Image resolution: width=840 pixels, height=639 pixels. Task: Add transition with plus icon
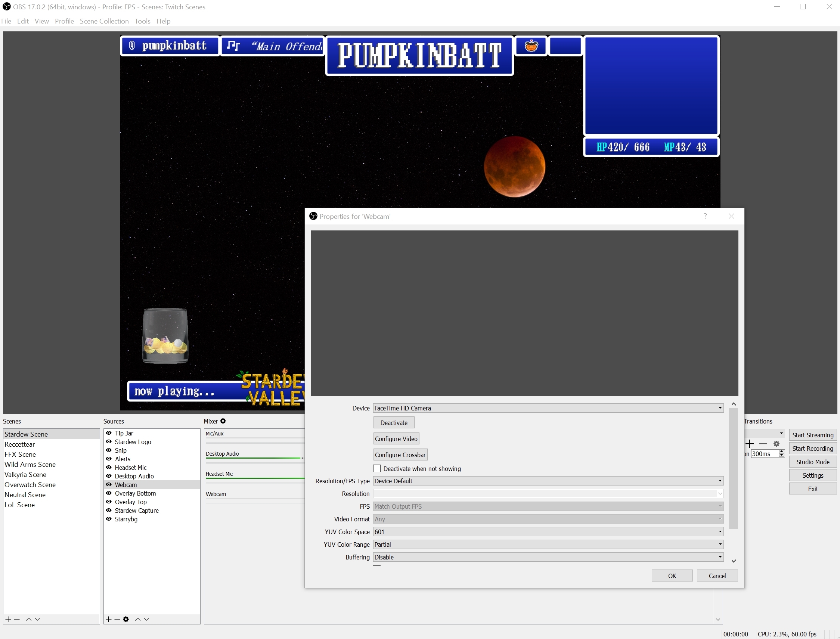750,444
